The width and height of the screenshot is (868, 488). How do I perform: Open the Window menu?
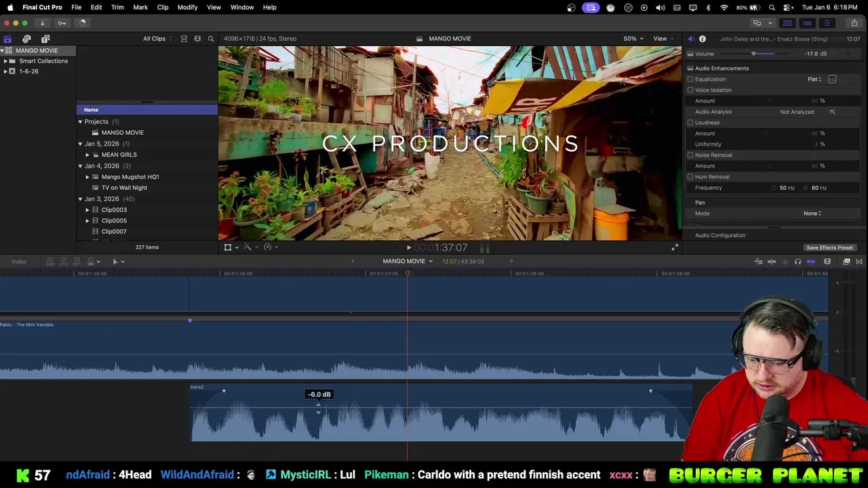[x=242, y=7]
